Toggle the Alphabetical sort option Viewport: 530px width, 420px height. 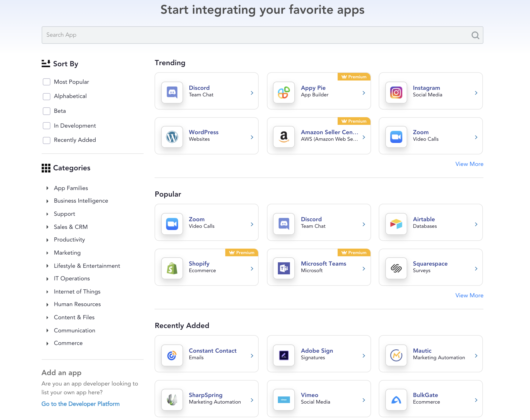pos(47,96)
